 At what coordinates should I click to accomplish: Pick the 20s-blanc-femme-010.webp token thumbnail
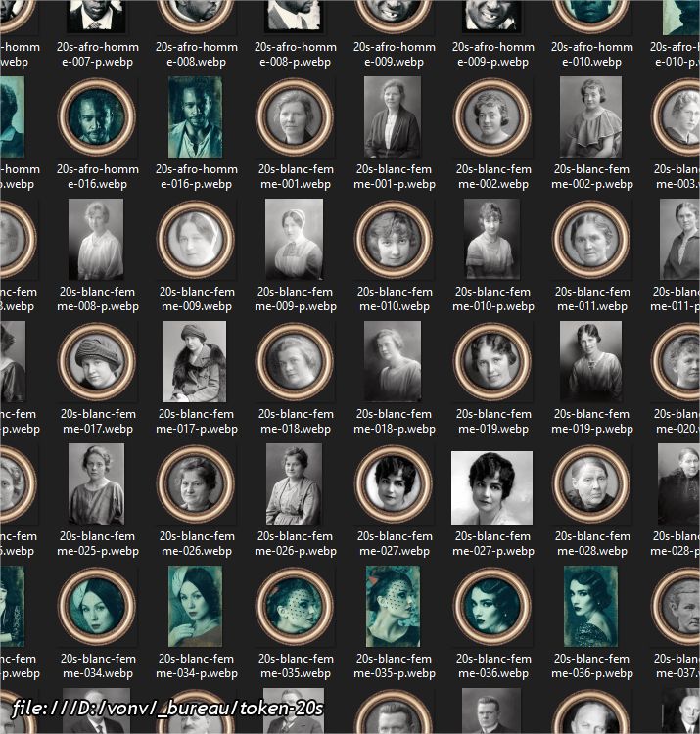click(x=394, y=239)
